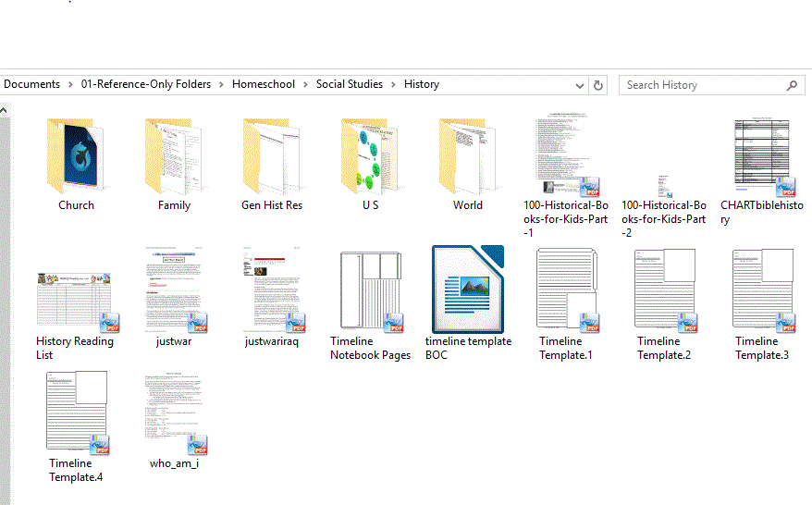The height and width of the screenshot is (505, 812).
Task: Navigate to Documents in the breadcrumb
Action: 31,84
